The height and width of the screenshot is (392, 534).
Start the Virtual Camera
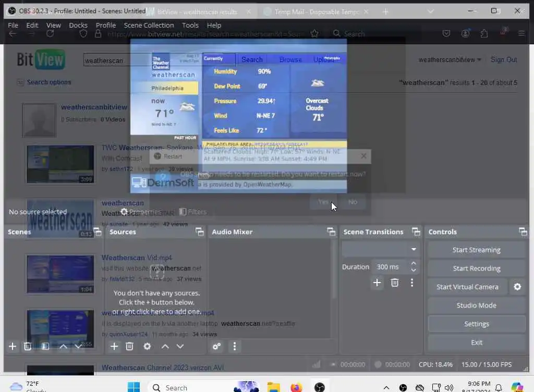(467, 287)
